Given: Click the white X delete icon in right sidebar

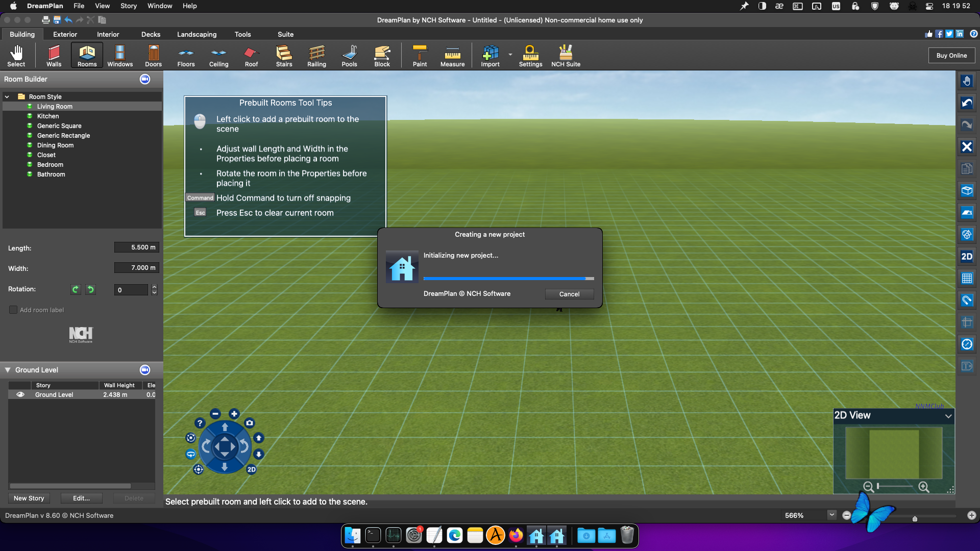Looking at the screenshot, I should (x=967, y=147).
